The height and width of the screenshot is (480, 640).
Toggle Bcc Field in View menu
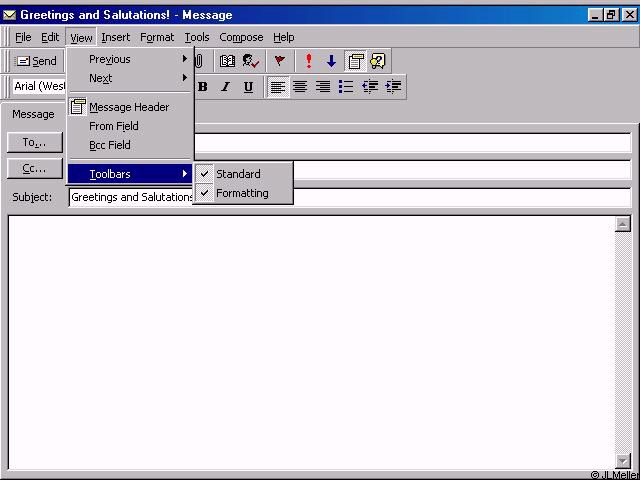[x=130, y=145]
